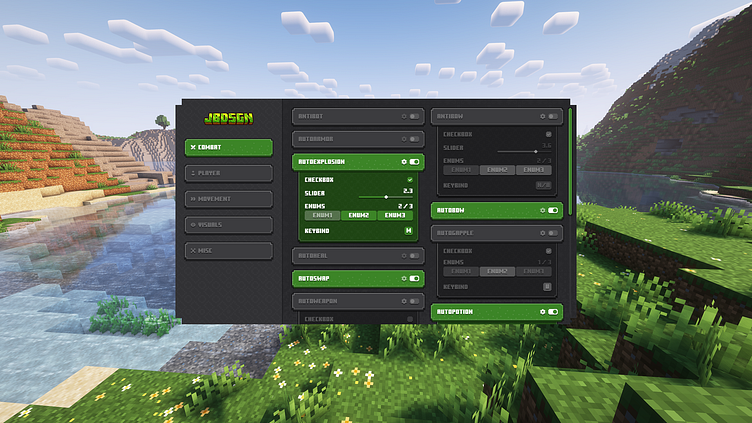The width and height of the screenshot is (752, 423).
Task: Click the AntiBot module gear icon
Action: 404,117
